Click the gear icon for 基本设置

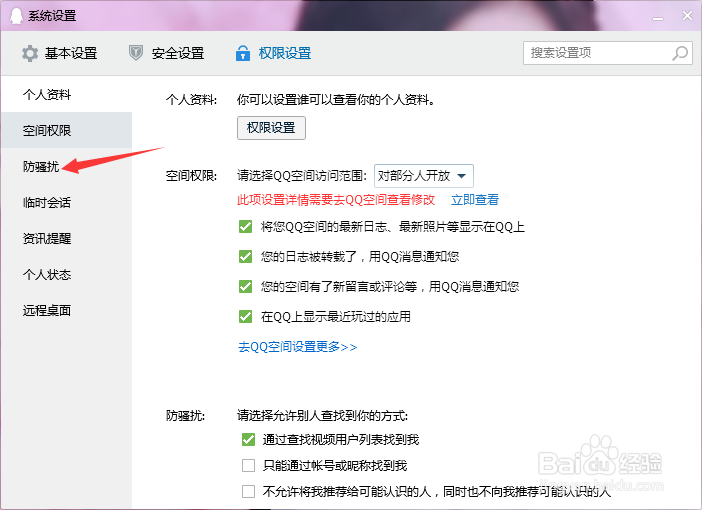tap(30, 53)
